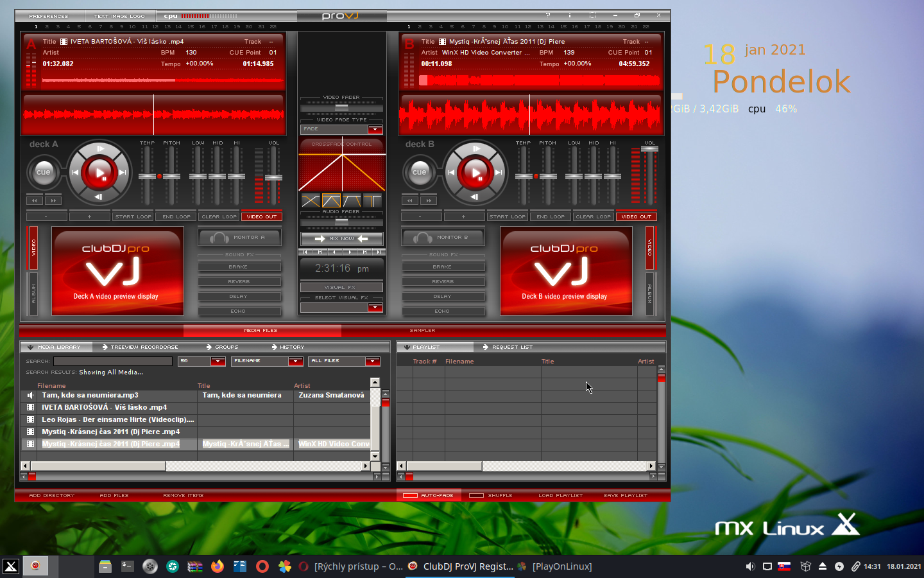The height and width of the screenshot is (578, 924).
Task: Enable playlist Shuffle
Action: pyautogui.click(x=491, y=495)
